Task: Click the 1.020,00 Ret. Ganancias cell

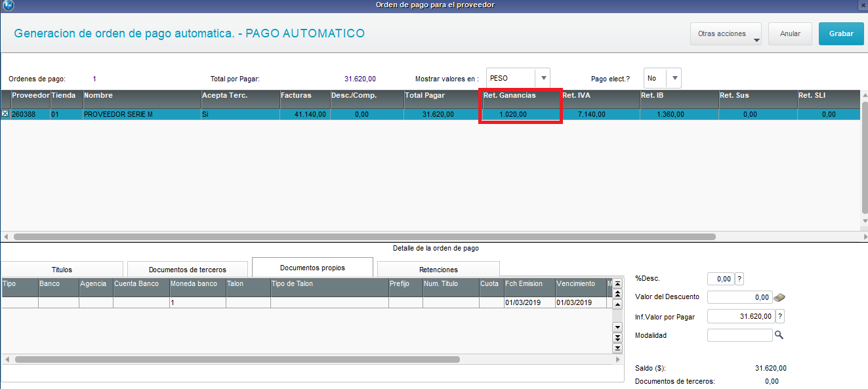Action: click(522, 114)
